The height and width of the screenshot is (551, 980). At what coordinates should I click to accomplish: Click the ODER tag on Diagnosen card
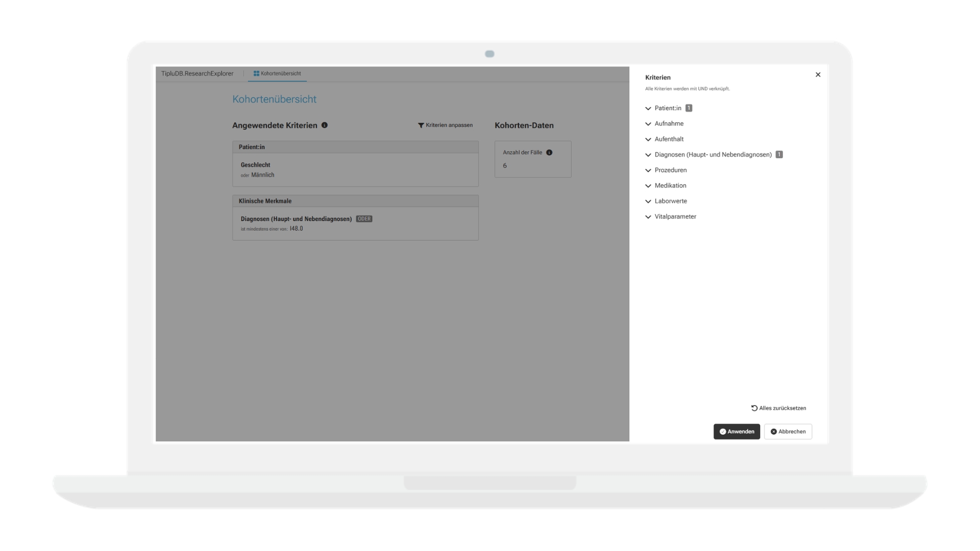tap(364, 219)
